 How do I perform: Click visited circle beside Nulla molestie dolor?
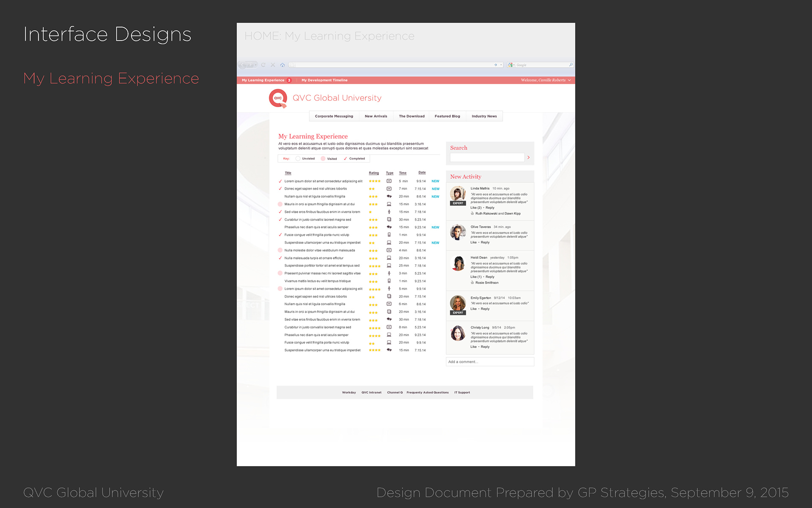tap(280, 250)
